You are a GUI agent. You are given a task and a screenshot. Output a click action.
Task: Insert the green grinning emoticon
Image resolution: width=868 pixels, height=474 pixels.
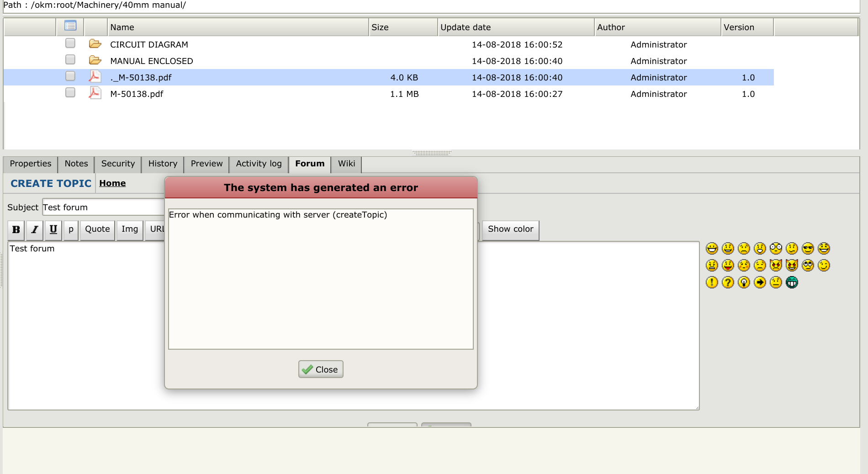click(792, 282)
